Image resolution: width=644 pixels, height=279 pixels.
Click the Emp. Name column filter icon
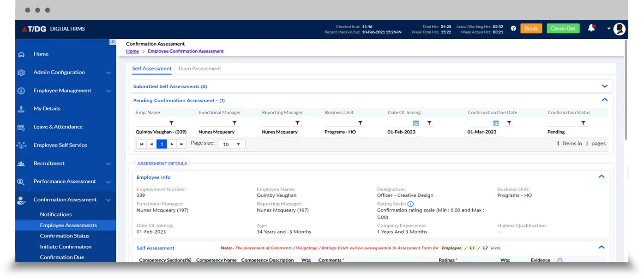coord(171,123)
